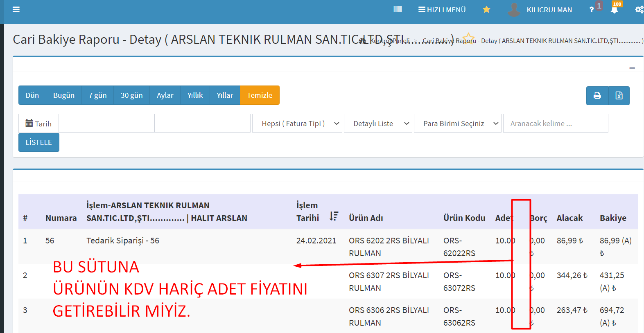Click the yellow favorites star icon
Screen dimensions: 644x333
pyautogui.click(x=486, y=9)
